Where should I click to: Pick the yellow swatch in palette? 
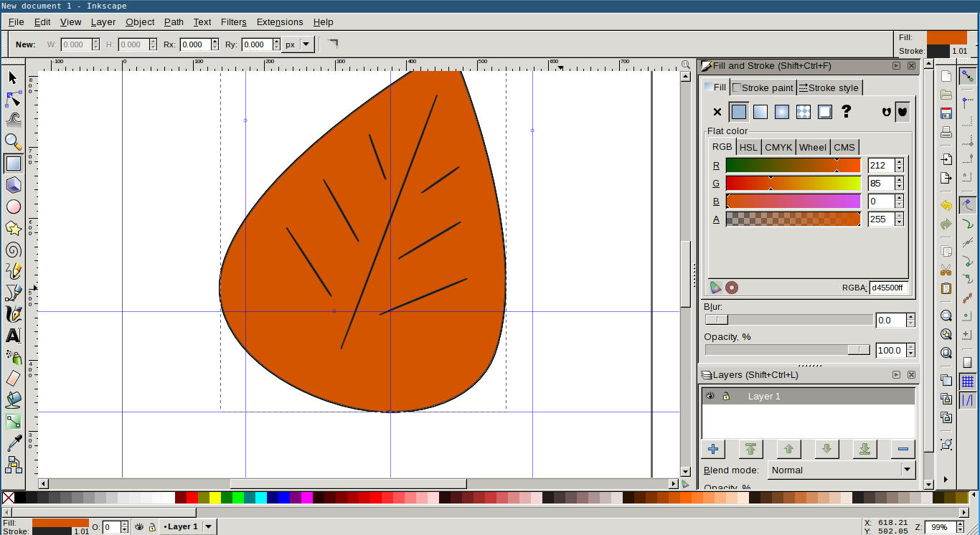(215, 498)
